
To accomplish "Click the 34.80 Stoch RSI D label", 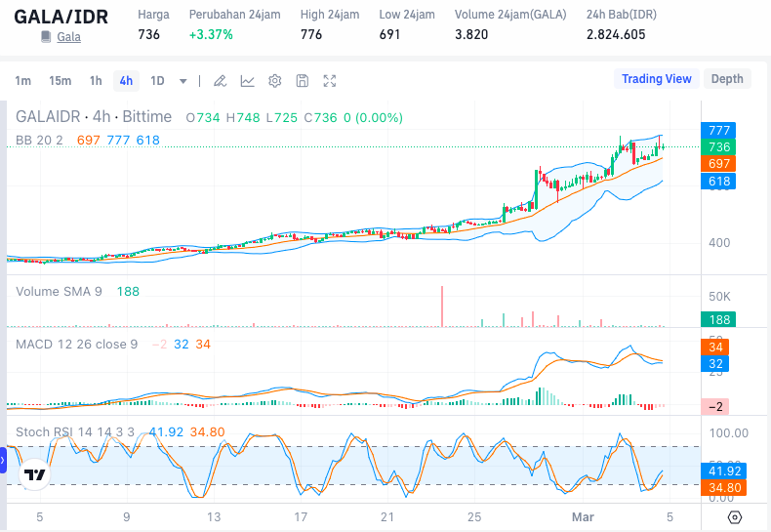I will pyautogui.click(x=724, y=488).
